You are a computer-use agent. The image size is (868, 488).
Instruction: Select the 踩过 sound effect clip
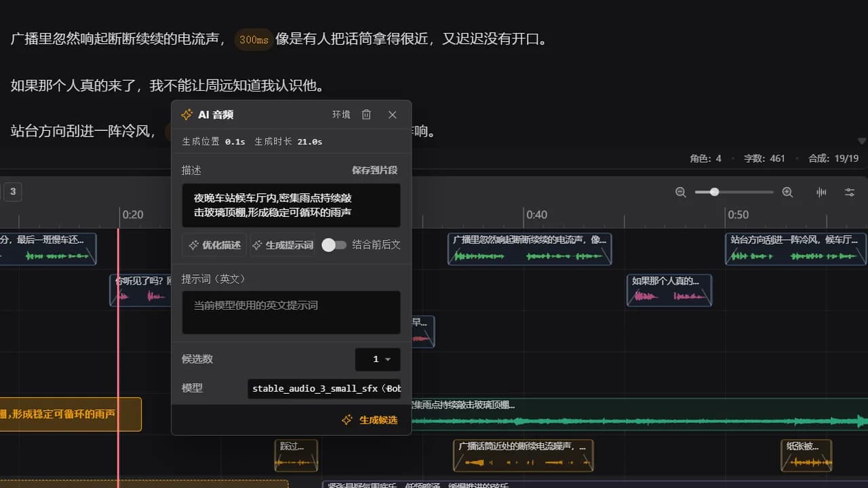[296, 455]
